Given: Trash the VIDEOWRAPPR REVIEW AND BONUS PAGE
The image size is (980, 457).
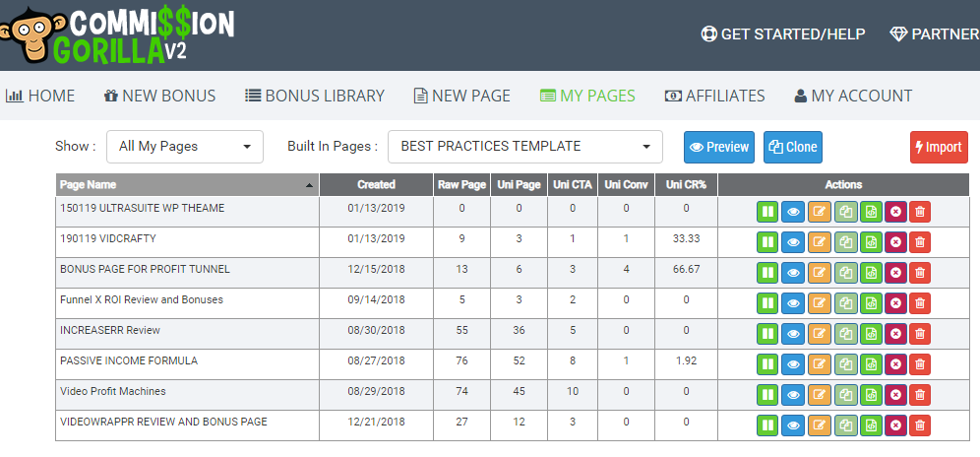Looking at the screenshot, I should 920,425.
